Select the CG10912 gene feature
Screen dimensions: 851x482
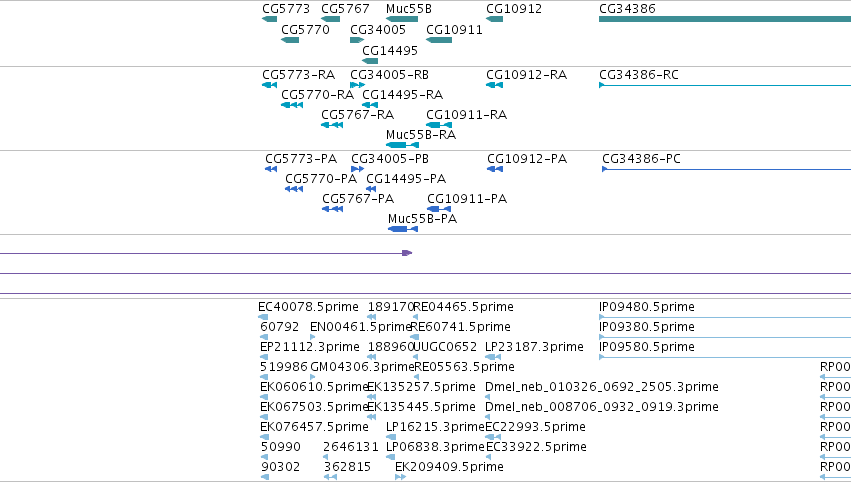tap(494, 19)
